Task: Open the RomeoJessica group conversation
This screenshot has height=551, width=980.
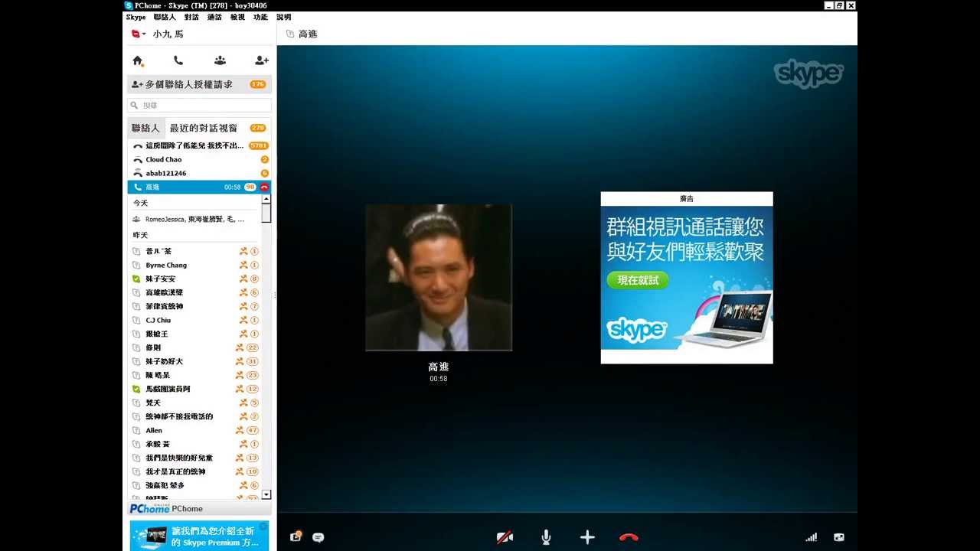Action: click(194, 219)
